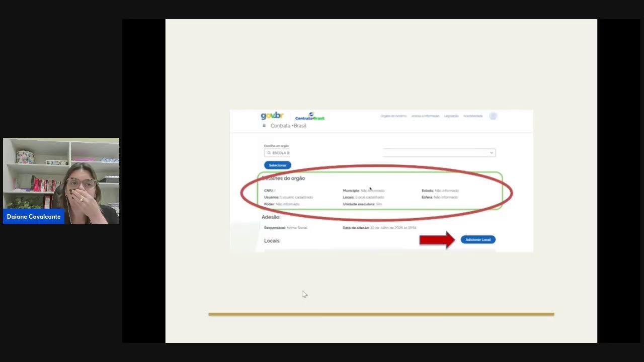The width and height of the screenshot is (644, 362).
Task: Expand the órgão dropdown arrow
Action: (492, 153)
